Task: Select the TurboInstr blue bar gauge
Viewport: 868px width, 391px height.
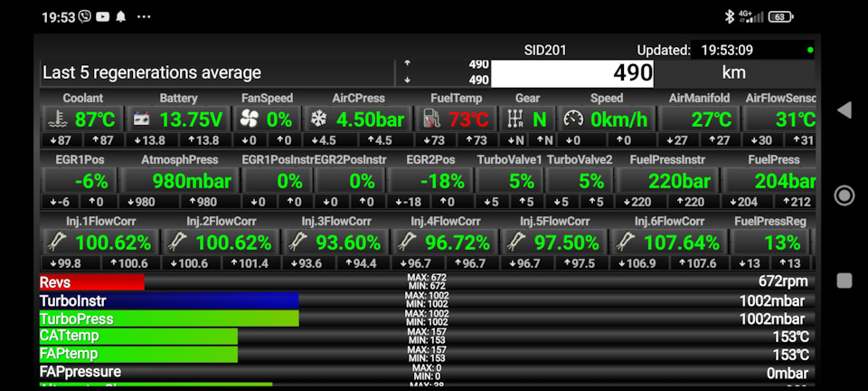Action: tap(168, 300)
